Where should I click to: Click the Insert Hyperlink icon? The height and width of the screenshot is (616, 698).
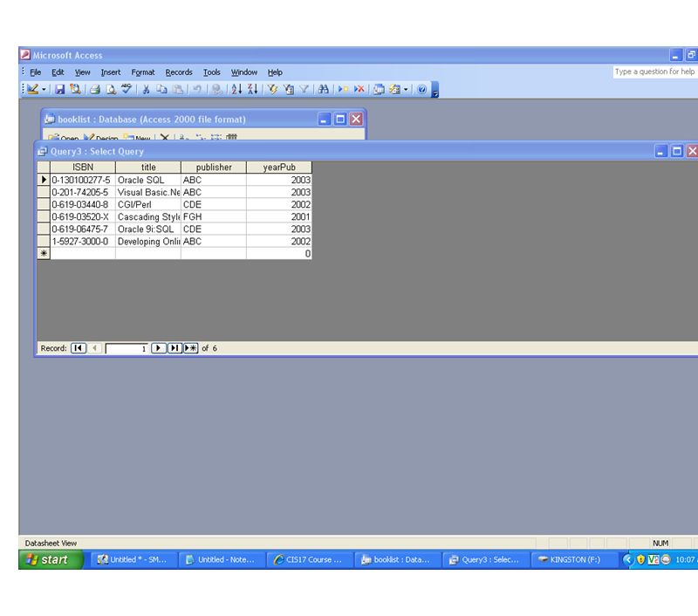(x=216, y=90)
